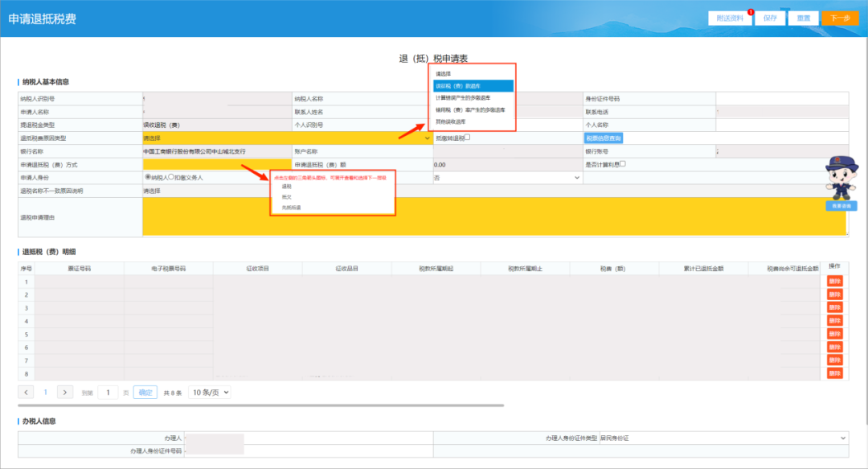The image size is (868, 469).
Task: Click the 银行账号 field
Action: click(782, 151)
